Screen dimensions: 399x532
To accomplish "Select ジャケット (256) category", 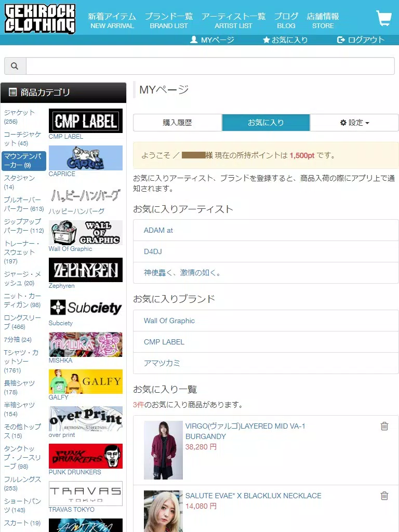I will point(19,117).
